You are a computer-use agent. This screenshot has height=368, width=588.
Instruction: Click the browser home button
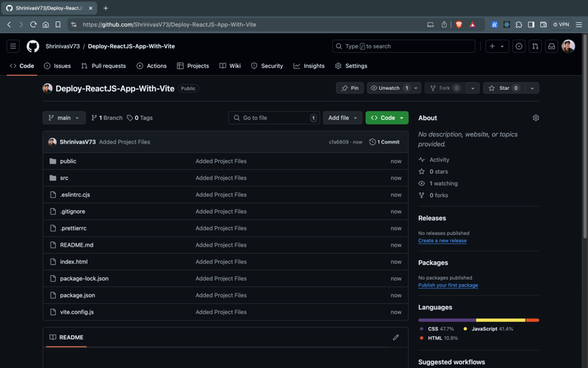coord(46,24)
